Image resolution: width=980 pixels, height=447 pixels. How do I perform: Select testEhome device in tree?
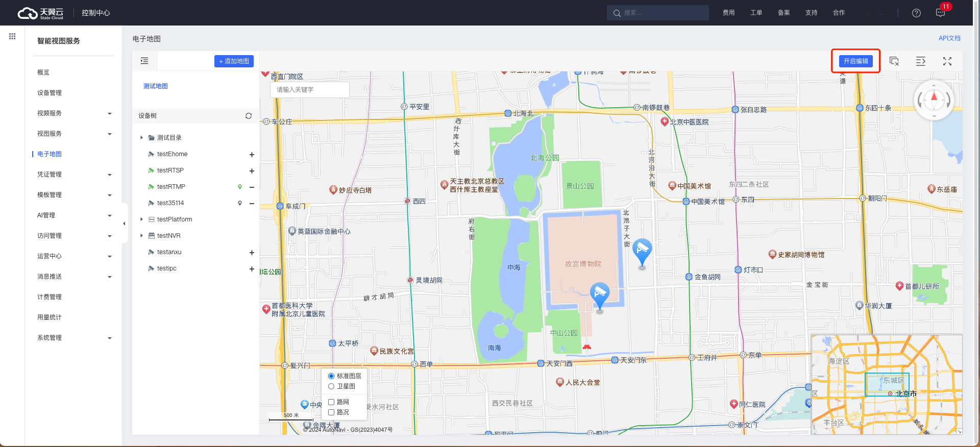172,154
